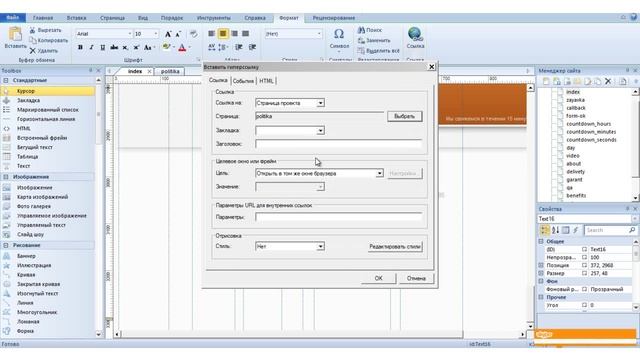640x360 pixels.
Task: Open the Символ omega icon
Action: [339, 34]
